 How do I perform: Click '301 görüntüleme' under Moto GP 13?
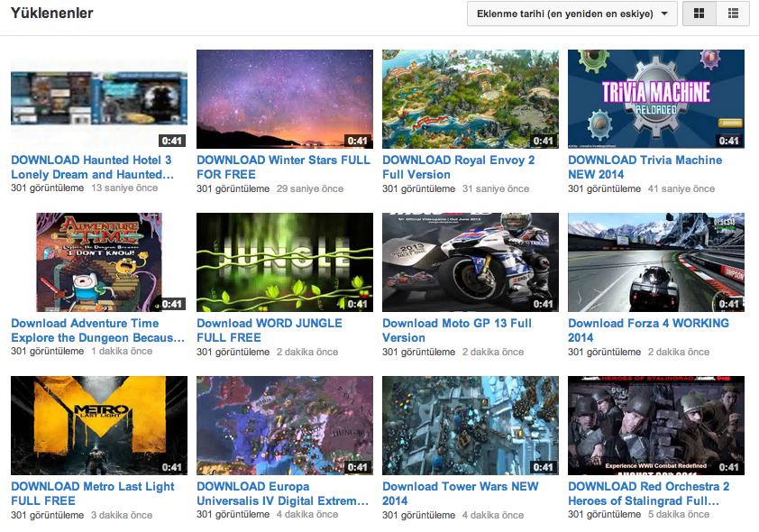click(418, 352)
